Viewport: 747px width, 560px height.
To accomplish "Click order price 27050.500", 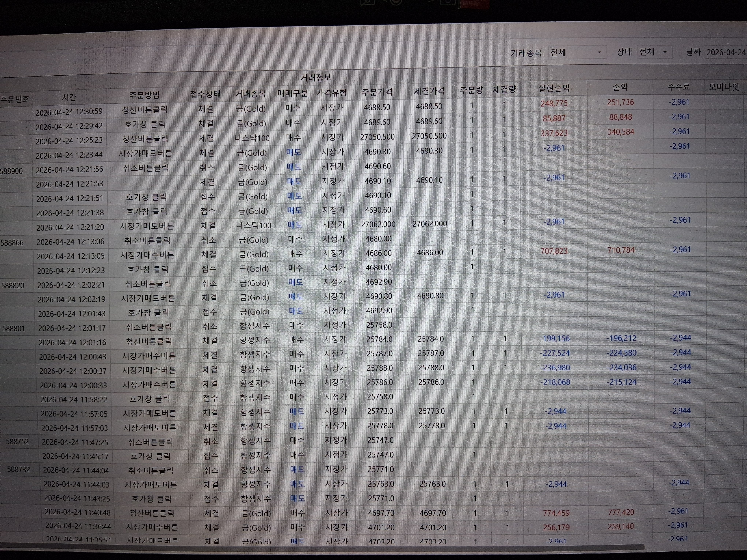I will pos(377,137).
